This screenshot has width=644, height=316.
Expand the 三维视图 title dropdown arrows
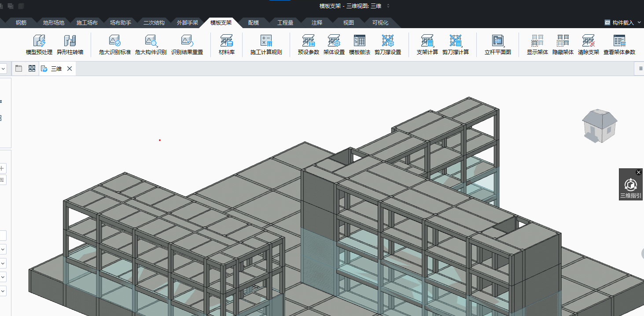388,6
